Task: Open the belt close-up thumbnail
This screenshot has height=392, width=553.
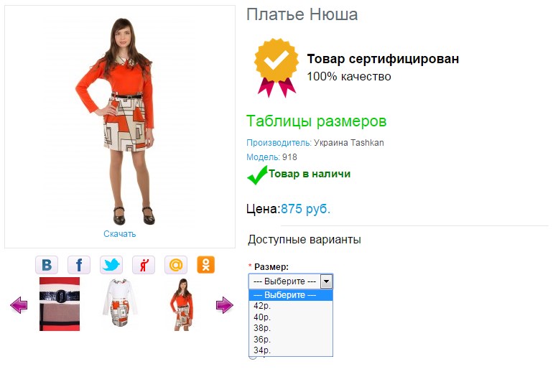Action: click(x=60, y=304)
